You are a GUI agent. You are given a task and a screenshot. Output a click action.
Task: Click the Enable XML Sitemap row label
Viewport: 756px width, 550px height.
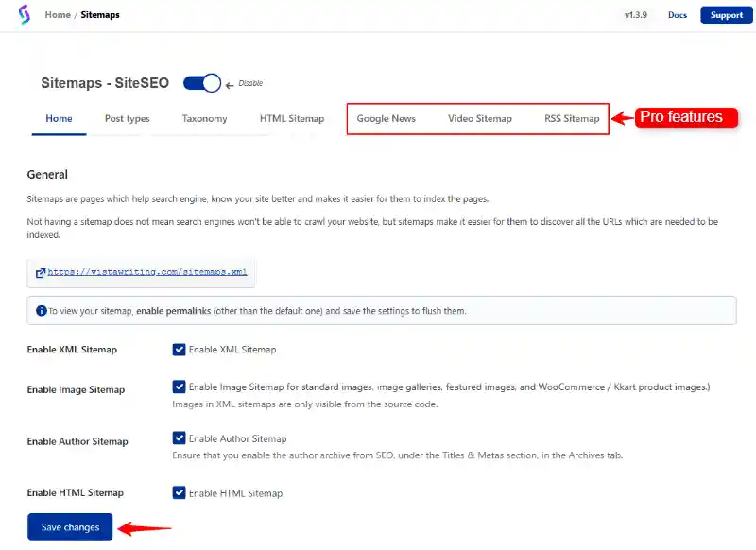coord(72,350)
